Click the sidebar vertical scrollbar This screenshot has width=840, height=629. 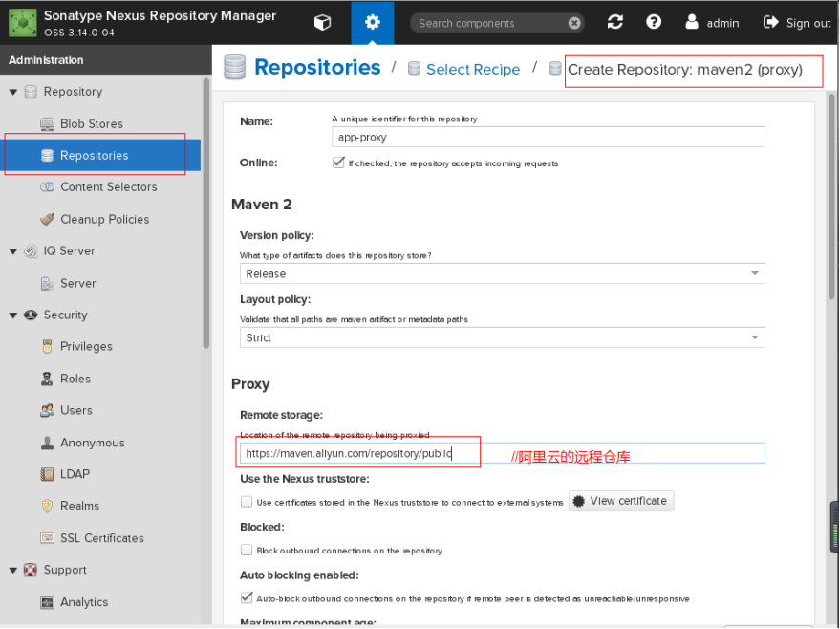click(205, 210)
